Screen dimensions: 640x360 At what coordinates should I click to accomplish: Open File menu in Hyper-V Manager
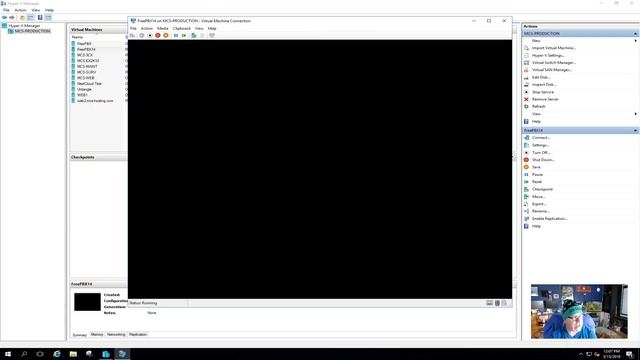click(6, 10)
